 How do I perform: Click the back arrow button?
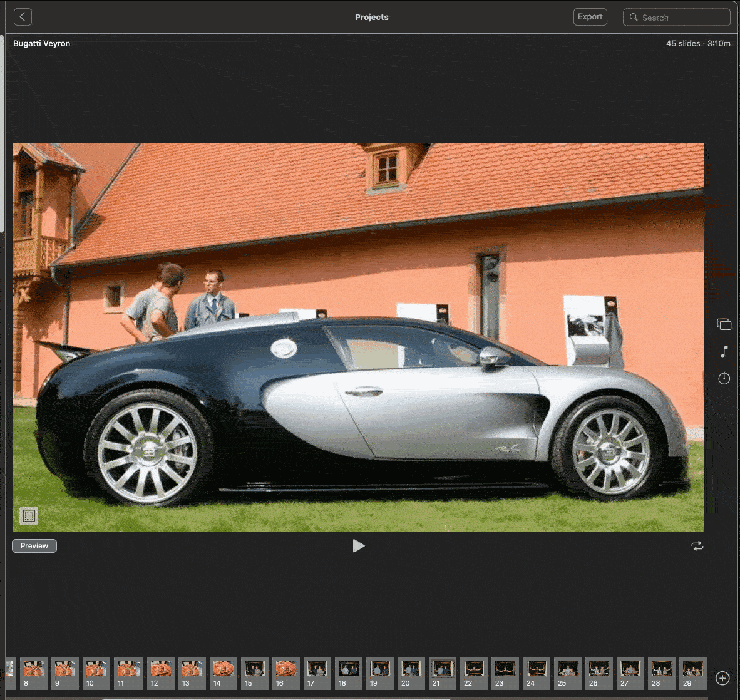23,17
